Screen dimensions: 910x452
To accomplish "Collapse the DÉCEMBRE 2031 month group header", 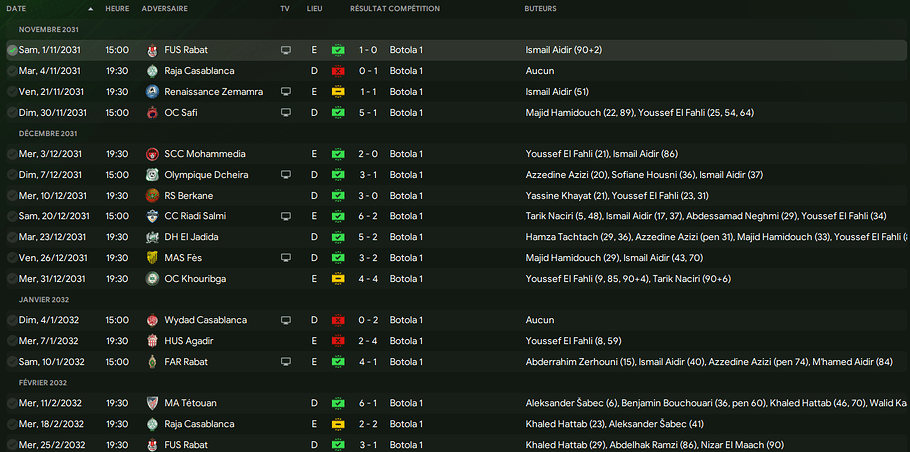I will (48, 133).
